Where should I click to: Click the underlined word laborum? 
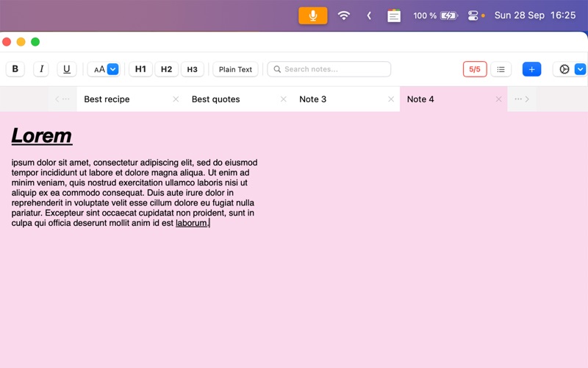point(191,223)
